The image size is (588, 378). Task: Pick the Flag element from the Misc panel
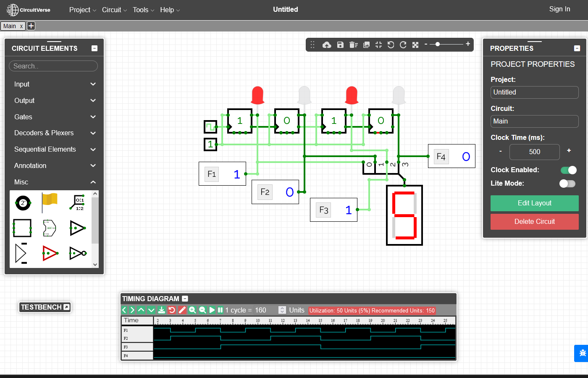[x=50, y=203]
